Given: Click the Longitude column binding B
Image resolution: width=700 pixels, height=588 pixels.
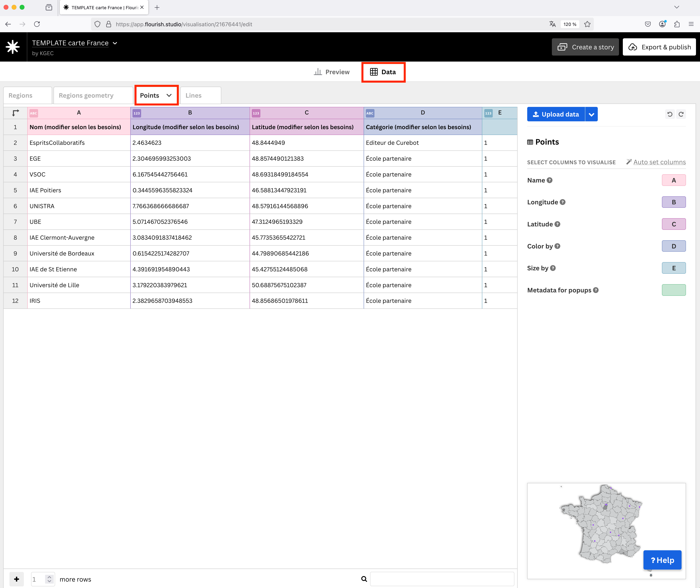Looking at the screenshot, I should pyautogui.click(x=674, y=202).
